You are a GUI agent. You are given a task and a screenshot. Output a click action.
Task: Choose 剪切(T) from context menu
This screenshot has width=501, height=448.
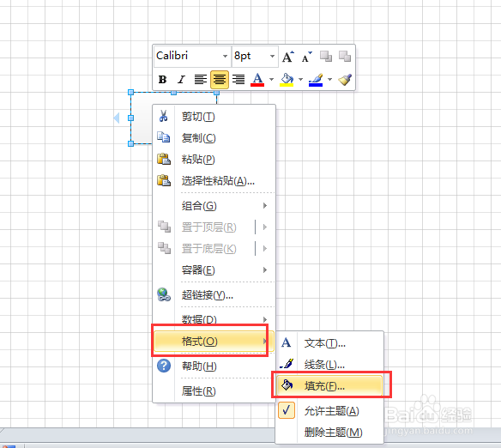214,117
